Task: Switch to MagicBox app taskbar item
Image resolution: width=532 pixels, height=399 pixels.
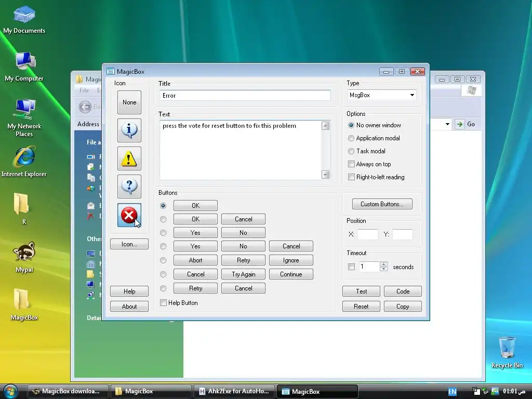Action: (x=317, y=391)
